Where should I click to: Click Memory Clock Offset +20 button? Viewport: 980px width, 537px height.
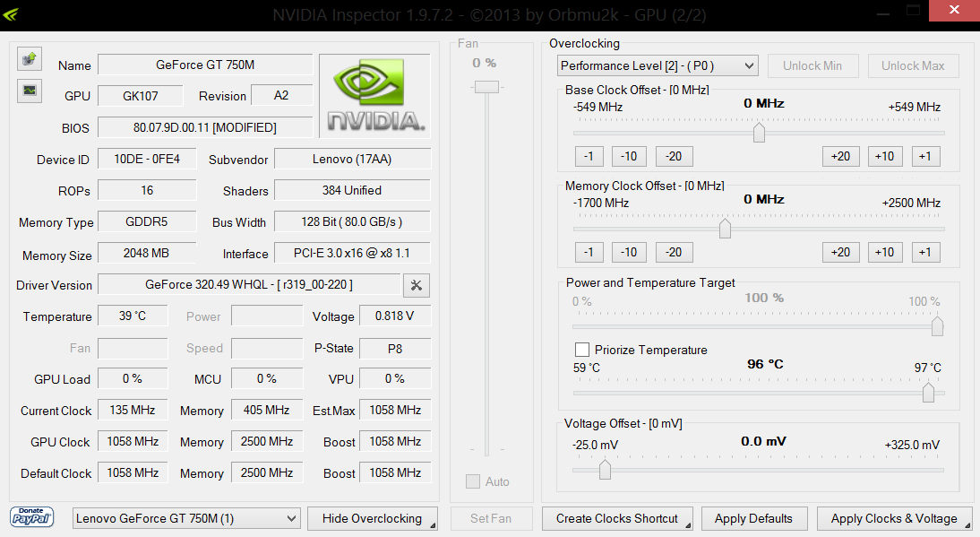[x=840, y=252]
